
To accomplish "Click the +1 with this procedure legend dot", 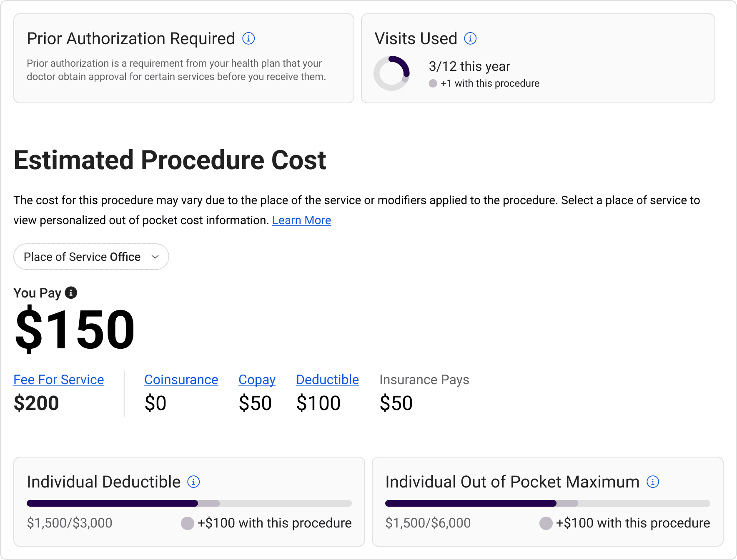I will coord(433,83).
